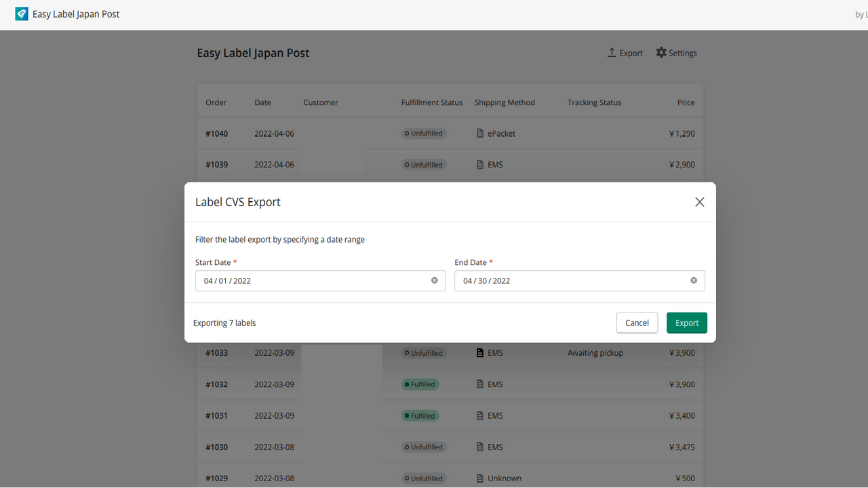Click the document icon beside Unknown
Screen dimensions: 868x488
coord(480,478)
